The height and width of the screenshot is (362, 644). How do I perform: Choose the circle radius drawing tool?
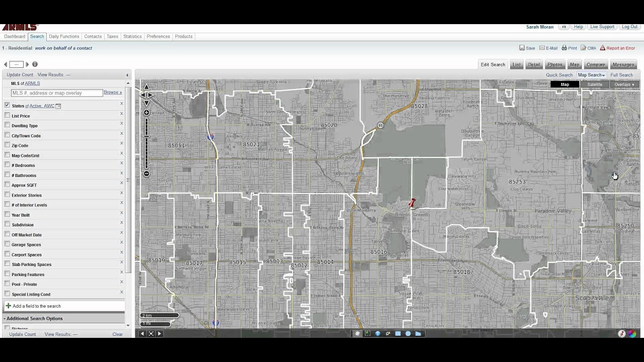(408, 333)
